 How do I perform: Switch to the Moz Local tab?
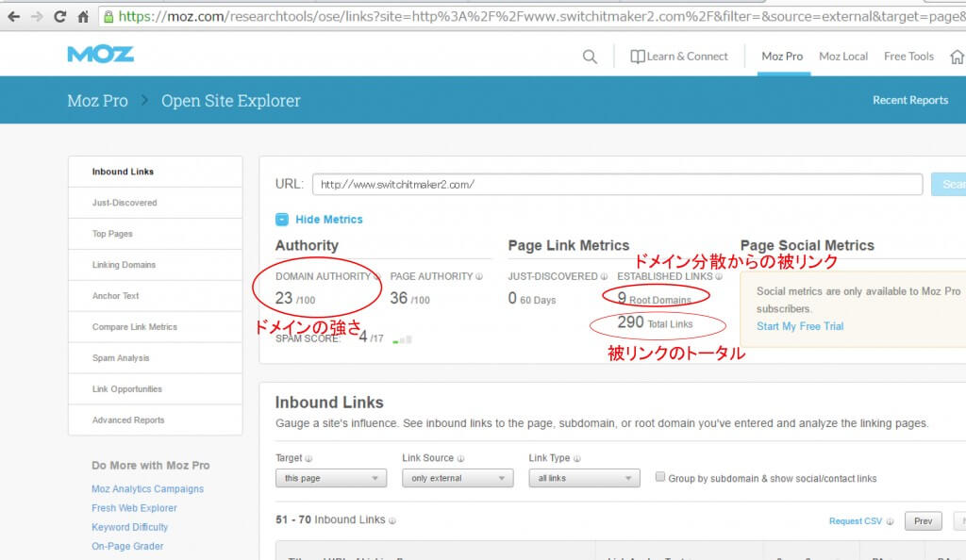843,57
